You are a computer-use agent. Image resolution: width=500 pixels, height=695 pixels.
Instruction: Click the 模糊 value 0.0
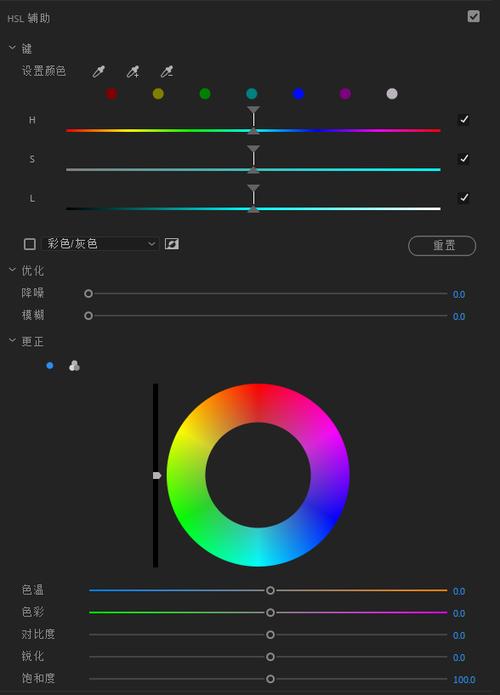pos(459,316)
